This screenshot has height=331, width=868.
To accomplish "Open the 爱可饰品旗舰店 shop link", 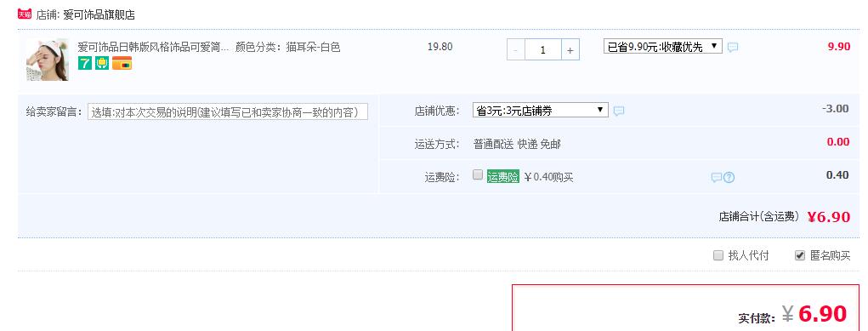I will [99, 15].
